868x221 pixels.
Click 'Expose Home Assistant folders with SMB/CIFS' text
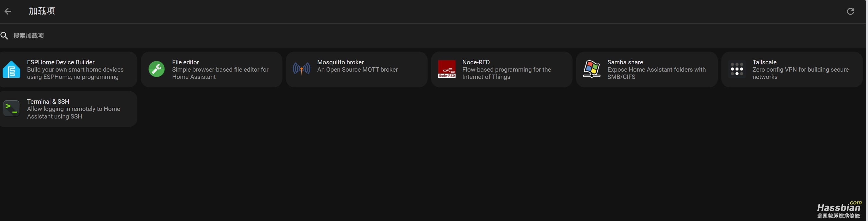(x=656, y=73)
